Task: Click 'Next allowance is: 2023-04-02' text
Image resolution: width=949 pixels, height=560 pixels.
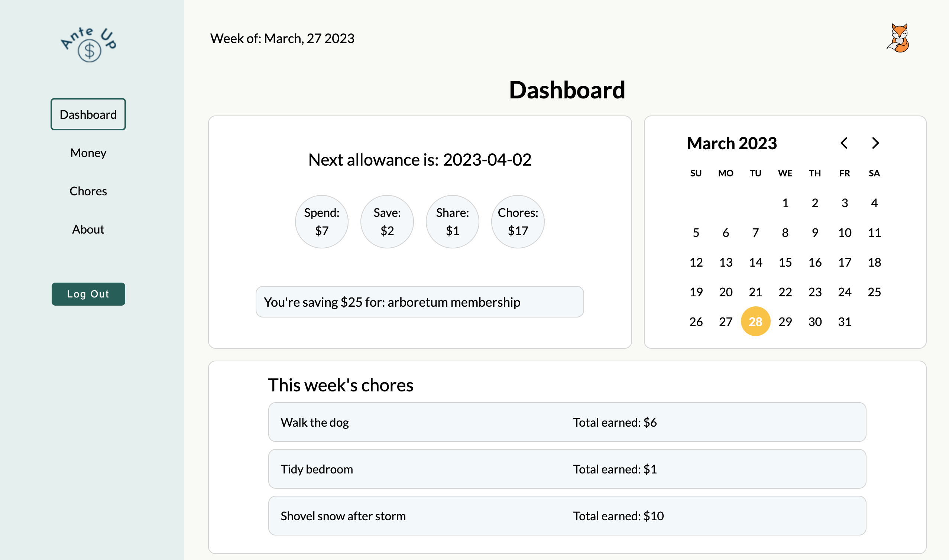Action: [420, 160]
